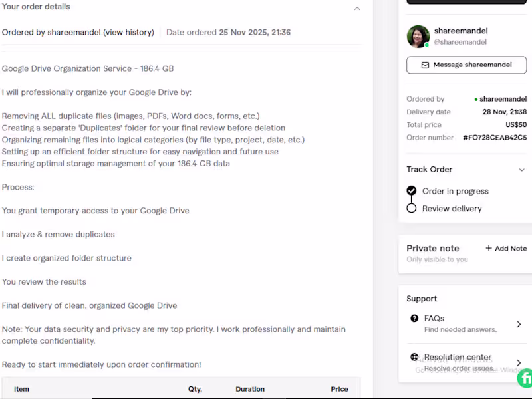Click order number #FO728CEAB42C5
This screenshot has height=399, width=532.
tap(495, 138)
